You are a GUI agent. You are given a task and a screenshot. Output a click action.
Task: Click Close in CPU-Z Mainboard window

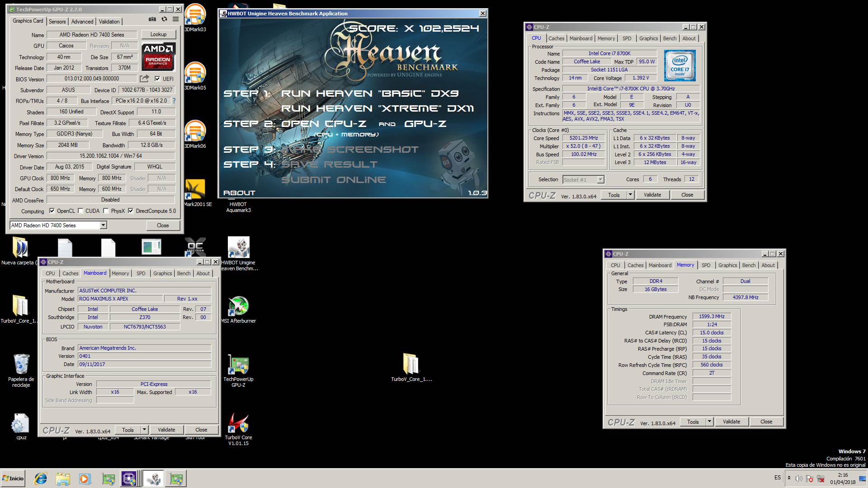point(201,430)
